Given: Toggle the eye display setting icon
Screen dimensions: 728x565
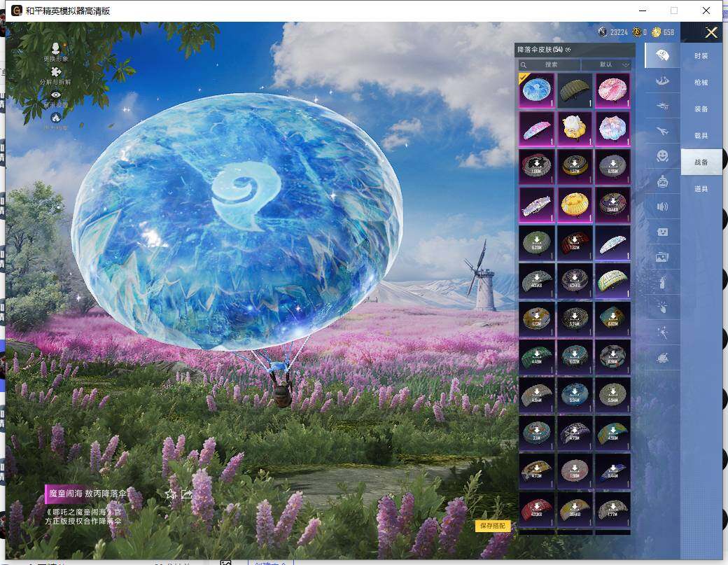Looking at the screenshot, I should [56, 95].
